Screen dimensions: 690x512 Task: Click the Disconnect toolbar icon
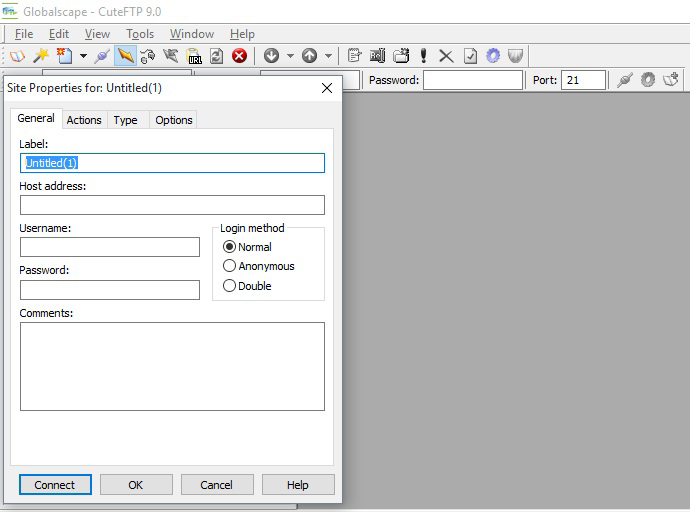(x=171, y=56)
